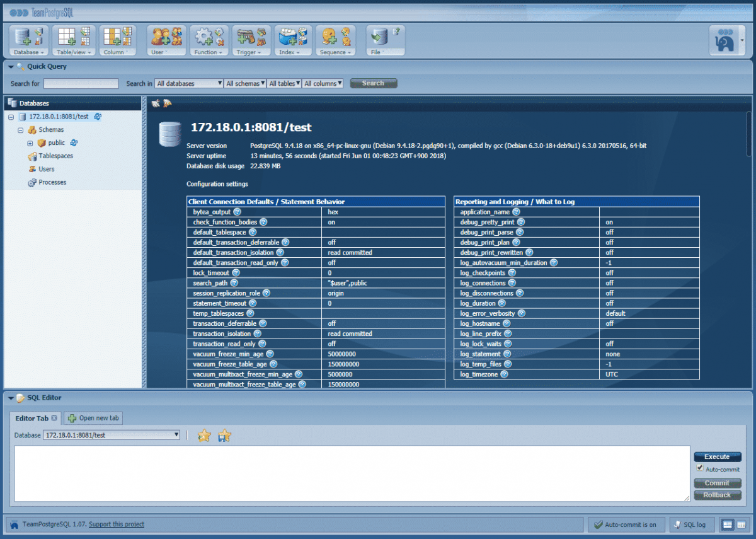
Task: Open the All tables dropdown
Action: point(284,83)
